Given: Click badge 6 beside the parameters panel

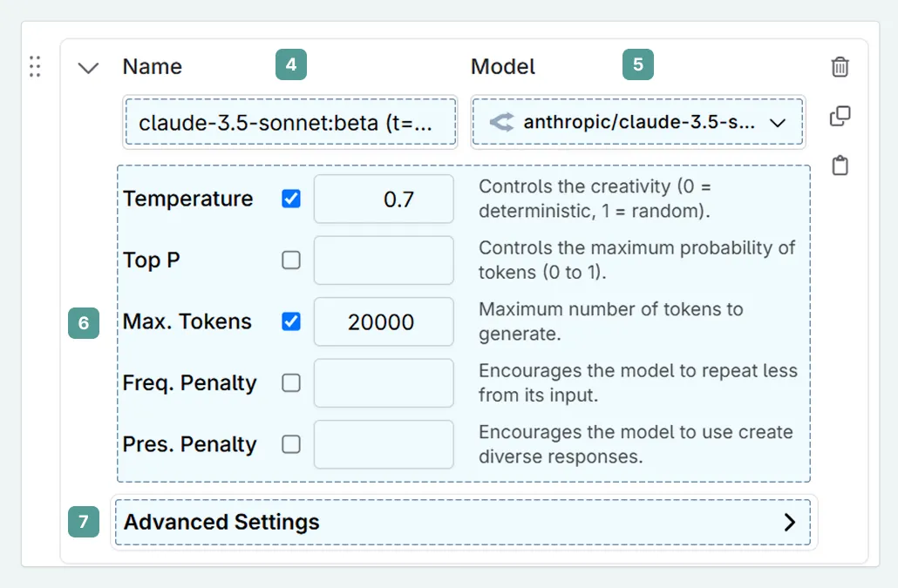Looking at the screenshot, I should [83, 323].
